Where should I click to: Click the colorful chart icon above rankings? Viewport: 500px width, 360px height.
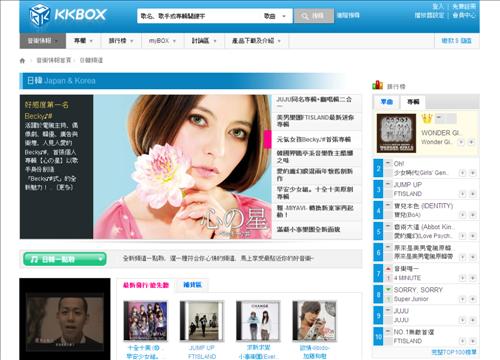[x=377, y=85]
